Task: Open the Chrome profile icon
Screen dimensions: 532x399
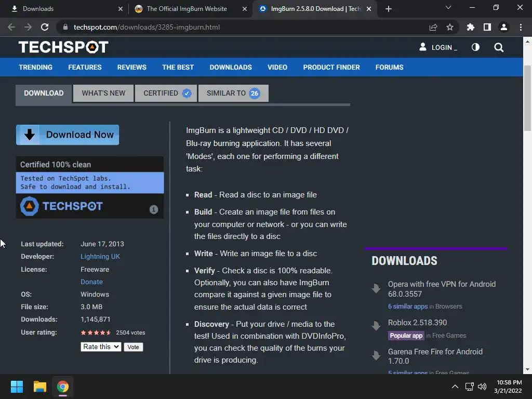Action: 504,27
